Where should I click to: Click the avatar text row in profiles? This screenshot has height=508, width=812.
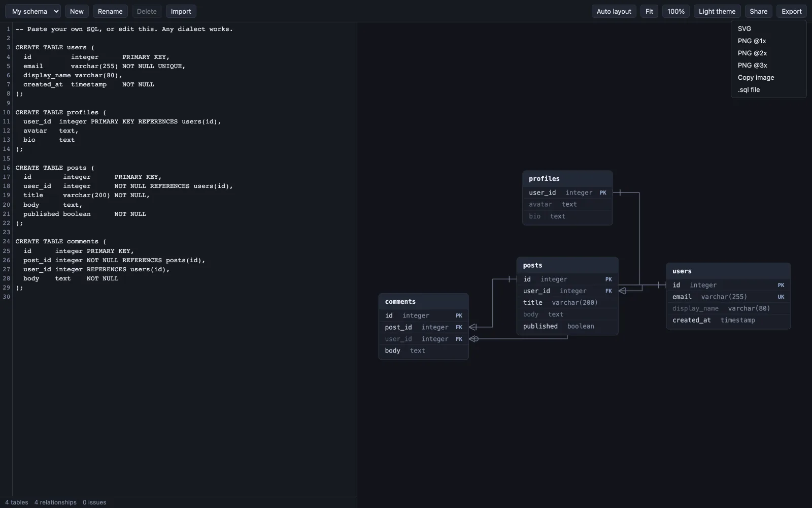[x=567, y=204]
